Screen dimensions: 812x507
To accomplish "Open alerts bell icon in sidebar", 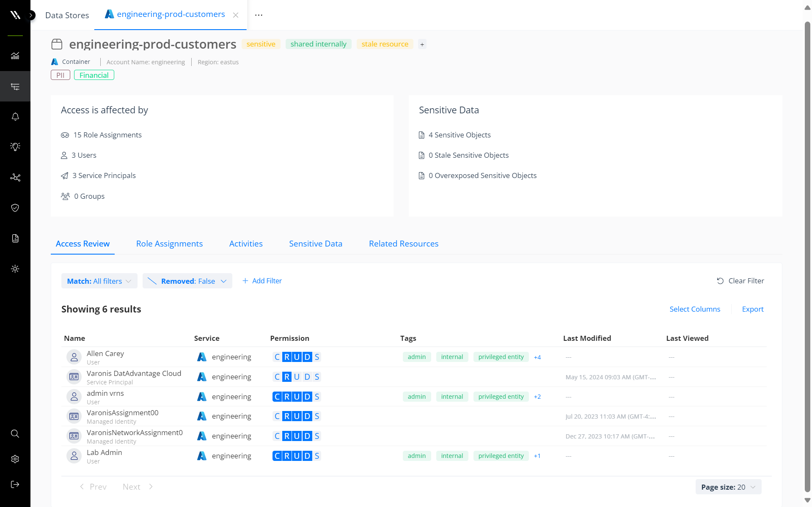I will point(15,117).
